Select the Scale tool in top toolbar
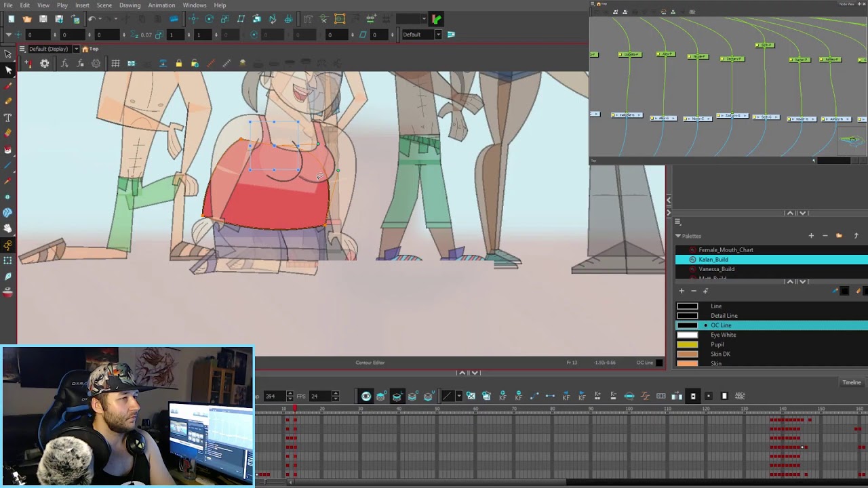This screenshot has width=868, height=488. (x=224, y=19)
